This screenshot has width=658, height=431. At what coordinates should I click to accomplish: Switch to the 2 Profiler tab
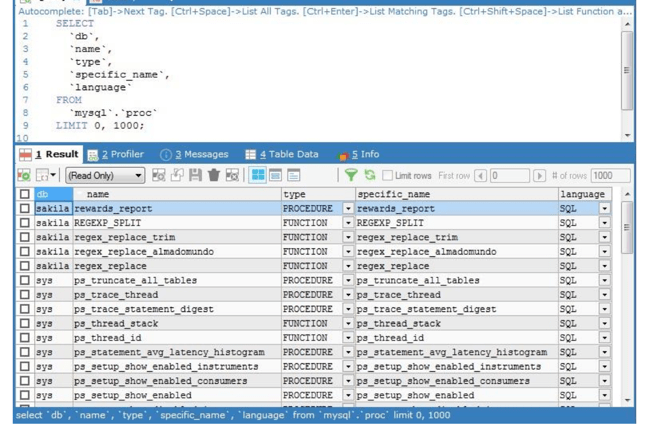116,154
